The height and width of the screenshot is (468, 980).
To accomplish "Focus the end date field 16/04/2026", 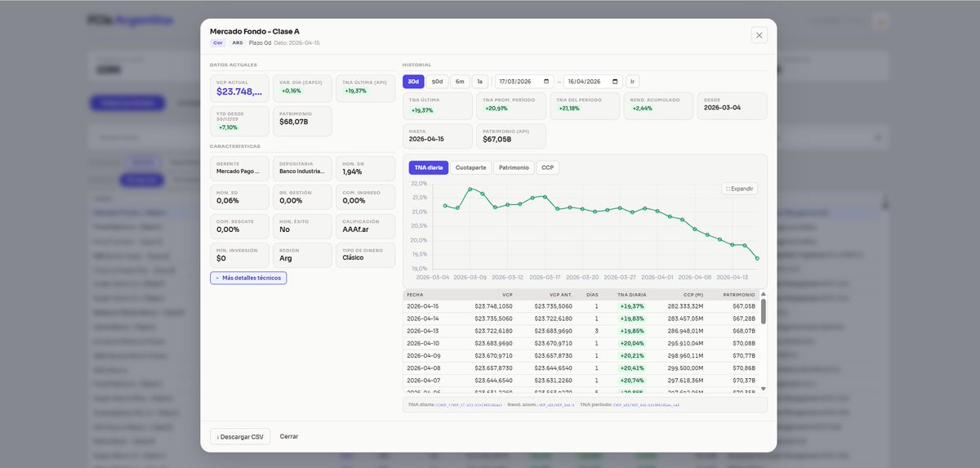I will (593, 82).
